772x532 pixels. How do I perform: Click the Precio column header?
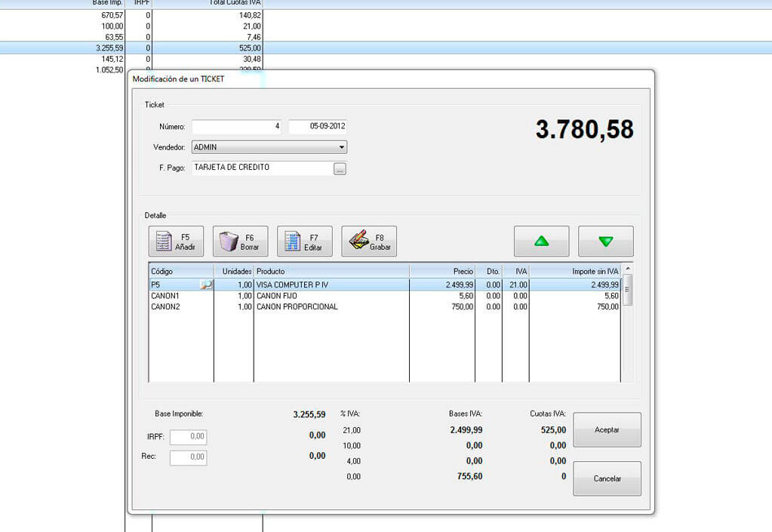pos(442,271)
